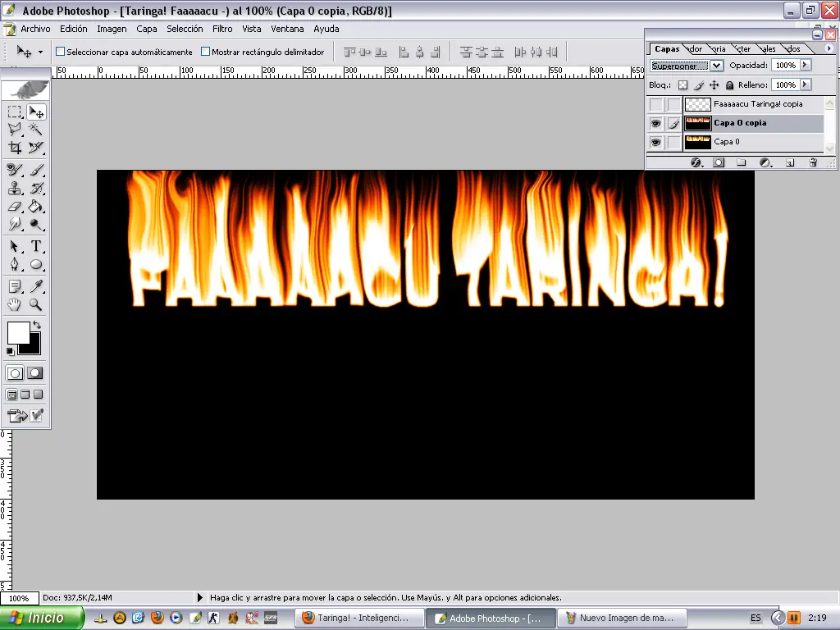Enable Mostrar rectángulo delimitador checkbox

tap(205, 52)
